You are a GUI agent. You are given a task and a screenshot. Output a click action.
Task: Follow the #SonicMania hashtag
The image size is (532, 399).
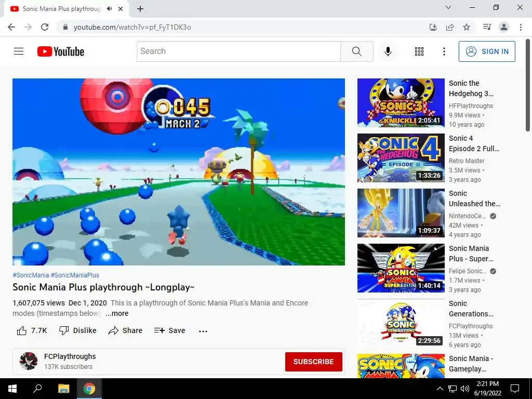point(31,275)
